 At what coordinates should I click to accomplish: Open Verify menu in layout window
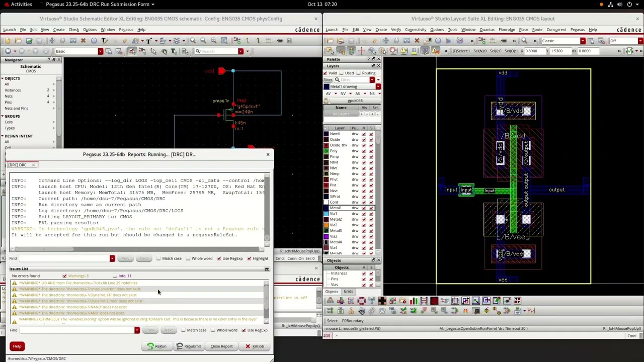pos(396,30)
